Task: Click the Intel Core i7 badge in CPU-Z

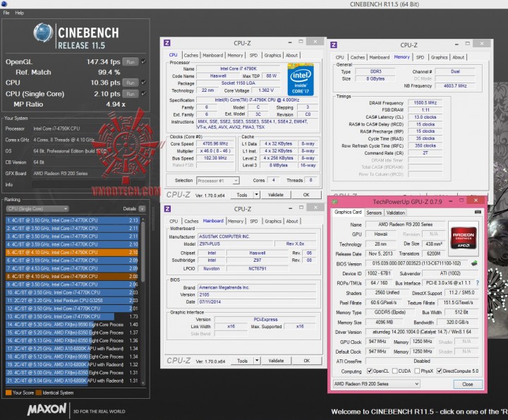Action: coord(301,80)
